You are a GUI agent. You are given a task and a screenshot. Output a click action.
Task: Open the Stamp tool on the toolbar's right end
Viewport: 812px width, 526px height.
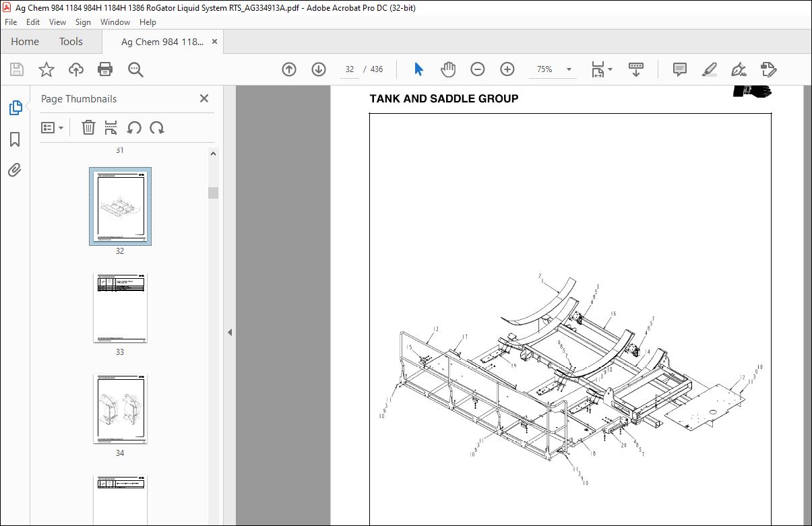click(769, 69)
